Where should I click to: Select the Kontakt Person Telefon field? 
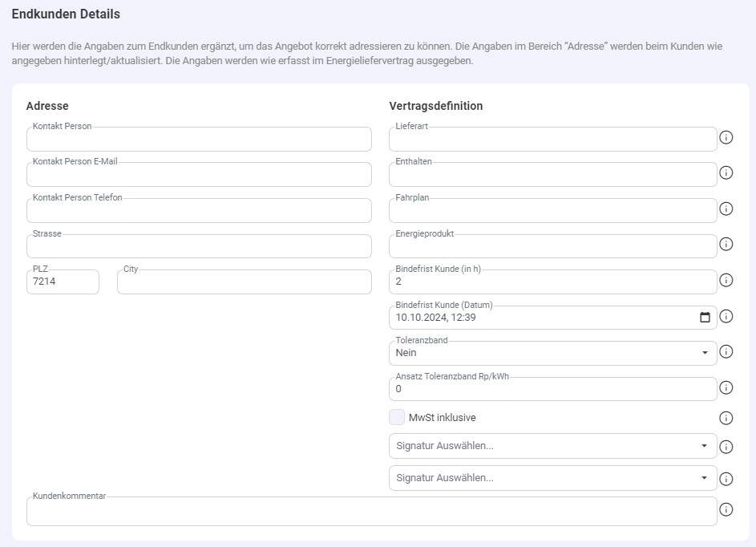pyautogui.click(x=199, y=210)
